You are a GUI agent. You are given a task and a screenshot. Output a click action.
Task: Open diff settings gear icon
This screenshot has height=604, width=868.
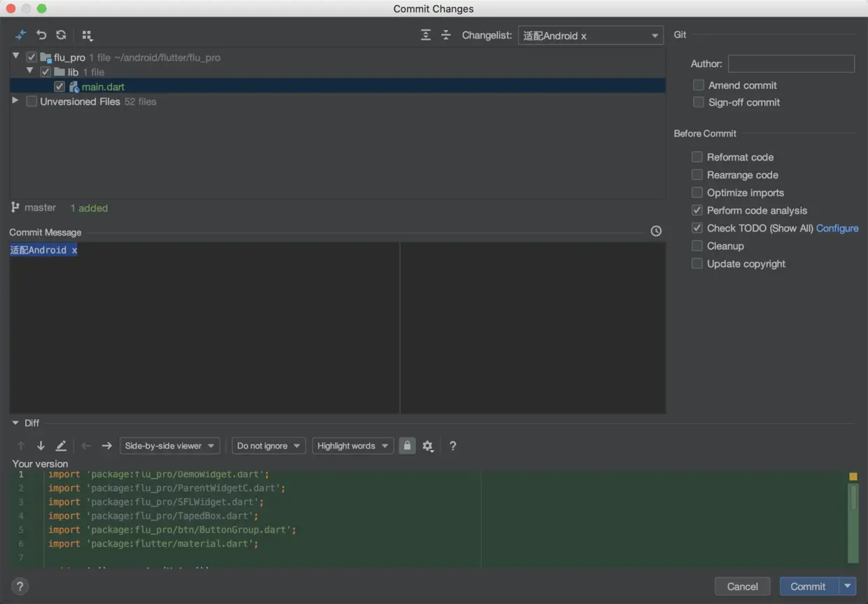point(428,446)
